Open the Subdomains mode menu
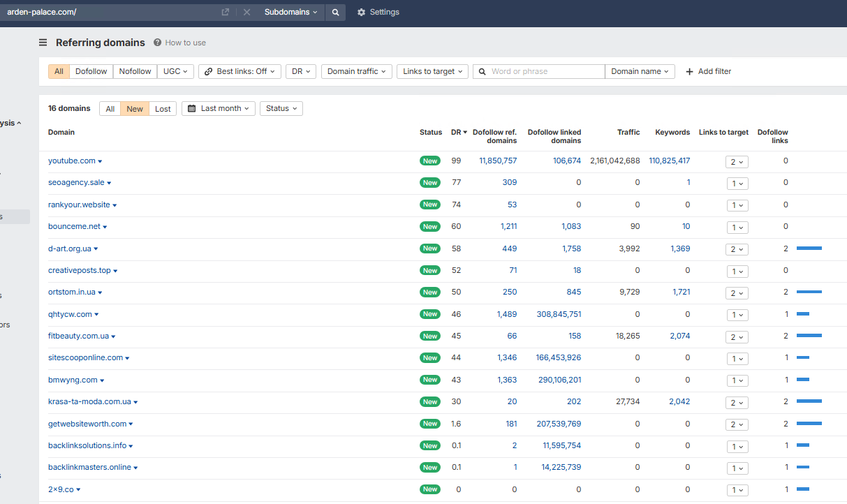The image size is (847, 504). click(x=290, y=13)
